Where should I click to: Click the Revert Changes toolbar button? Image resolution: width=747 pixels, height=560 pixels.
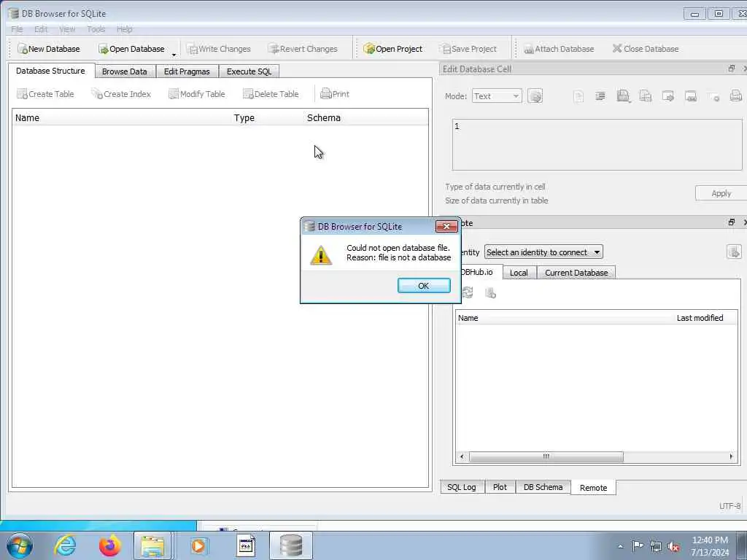coord(303,49)
